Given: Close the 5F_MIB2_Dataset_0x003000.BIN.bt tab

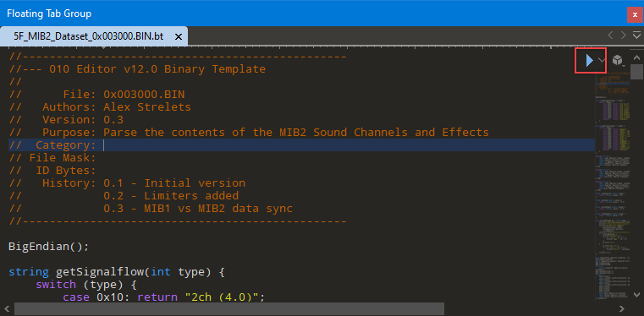Looking at the screenshot, I should [179, 37].
